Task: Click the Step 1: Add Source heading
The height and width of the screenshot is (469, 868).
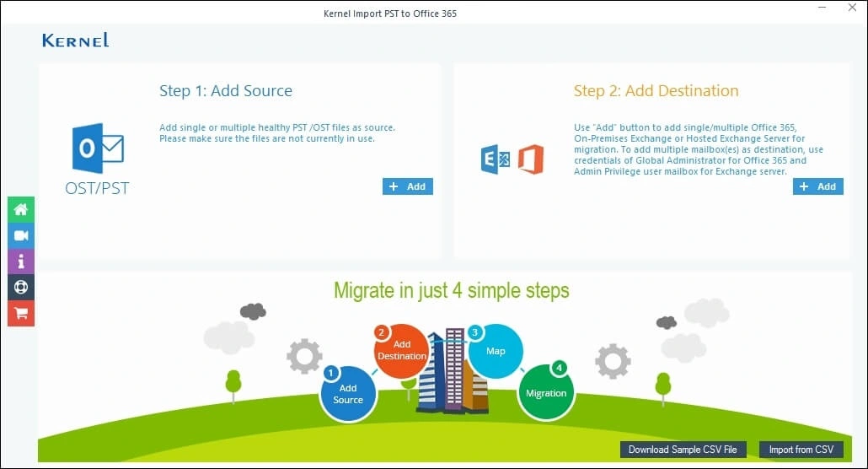Action: point(226,91)
